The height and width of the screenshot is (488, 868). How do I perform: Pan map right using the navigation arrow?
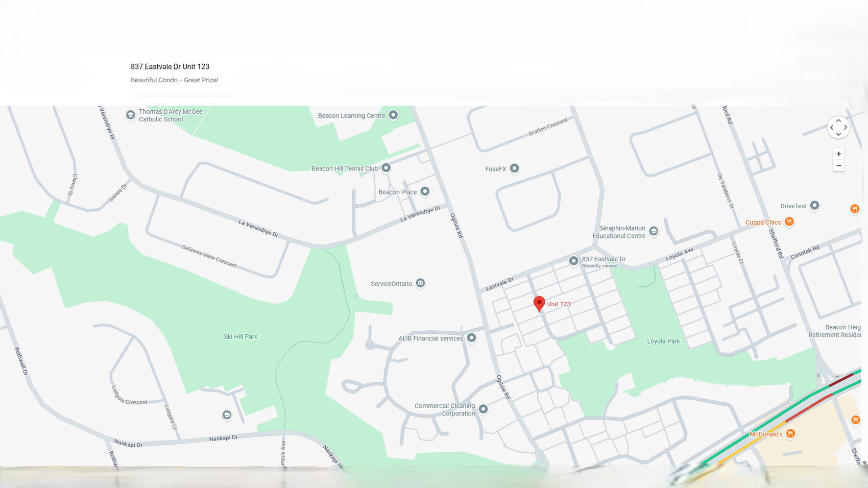(845, 128)
